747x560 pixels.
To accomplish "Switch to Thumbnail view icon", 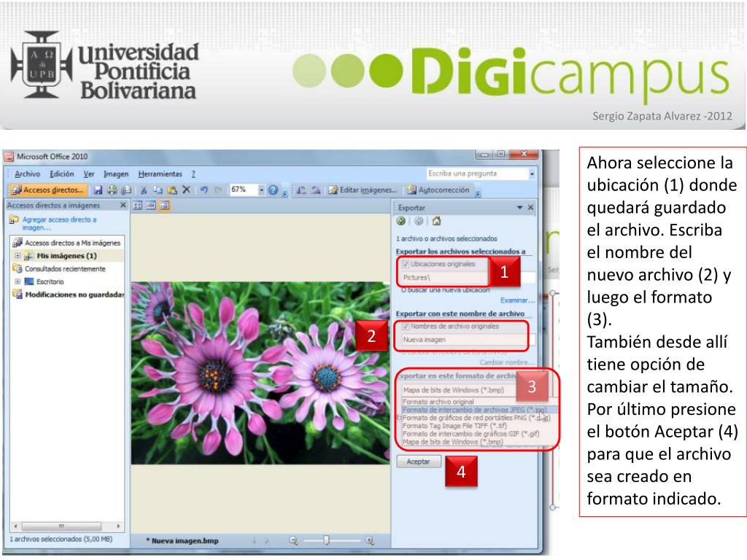I will [137, 206].
